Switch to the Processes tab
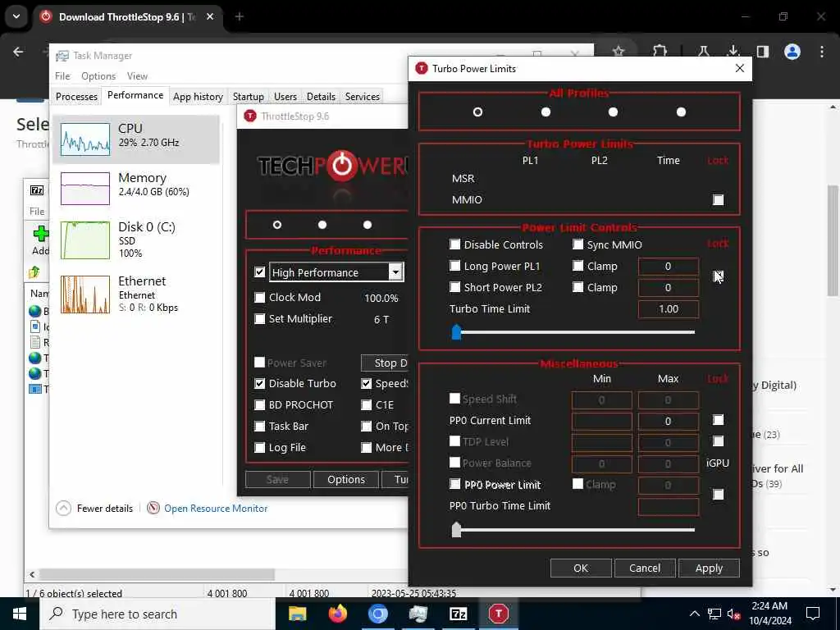The image size is (840, 630). [x=76, y=97]
